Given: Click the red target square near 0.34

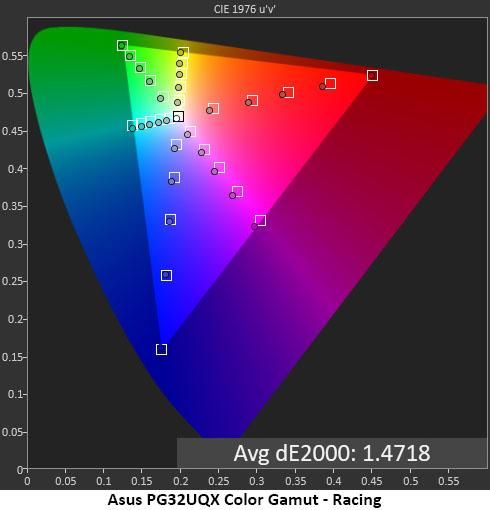Looking at the screenshot, I should [x=288, y=92].
